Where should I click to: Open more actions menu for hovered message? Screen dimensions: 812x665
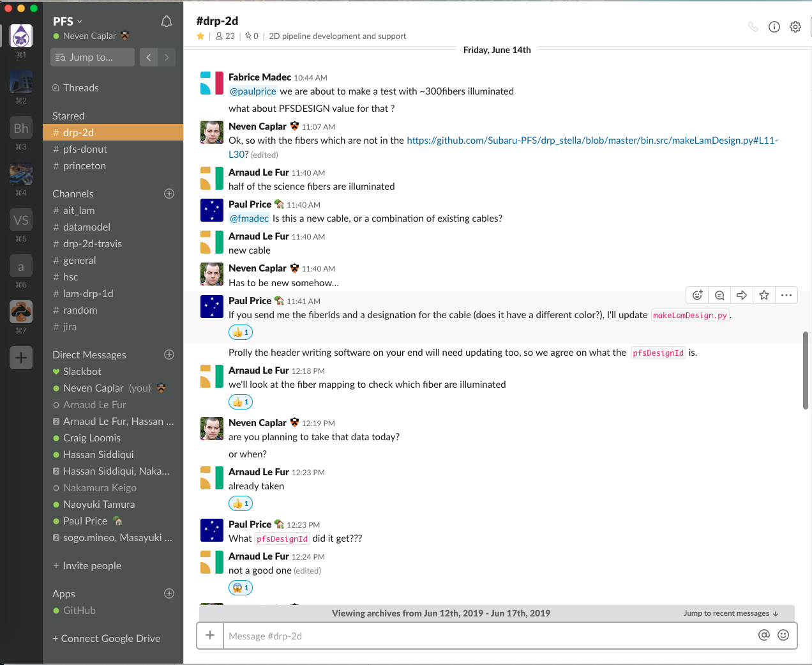786,295
